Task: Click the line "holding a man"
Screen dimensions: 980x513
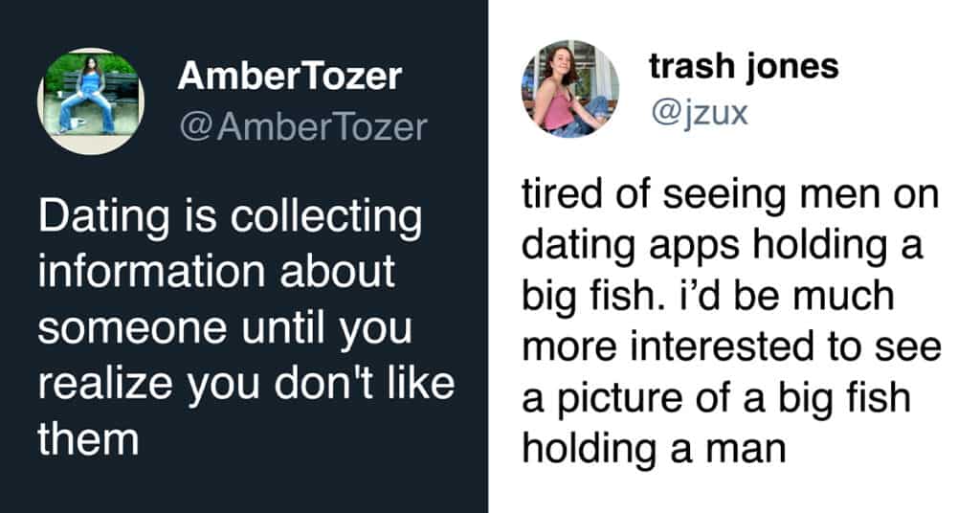Action: coord(653,447)
